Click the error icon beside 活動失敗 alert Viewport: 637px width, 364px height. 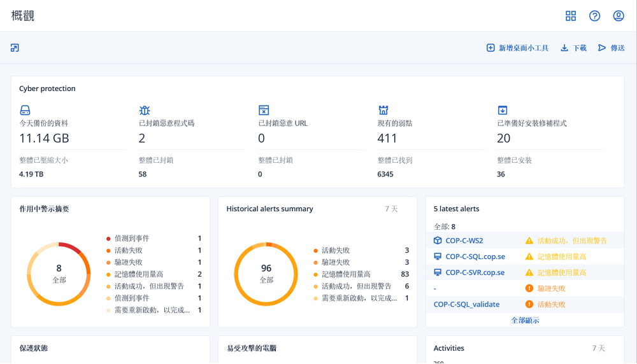(x=529, y=304)
